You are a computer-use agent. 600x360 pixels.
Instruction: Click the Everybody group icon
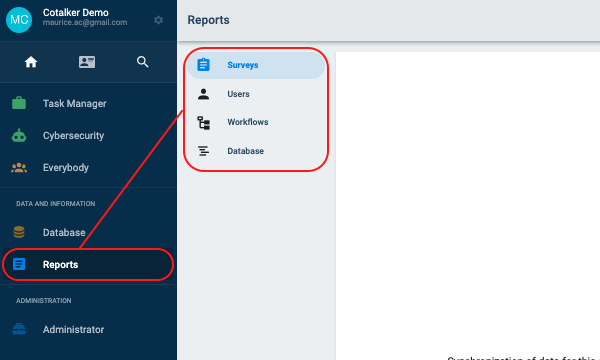point(19,168)
